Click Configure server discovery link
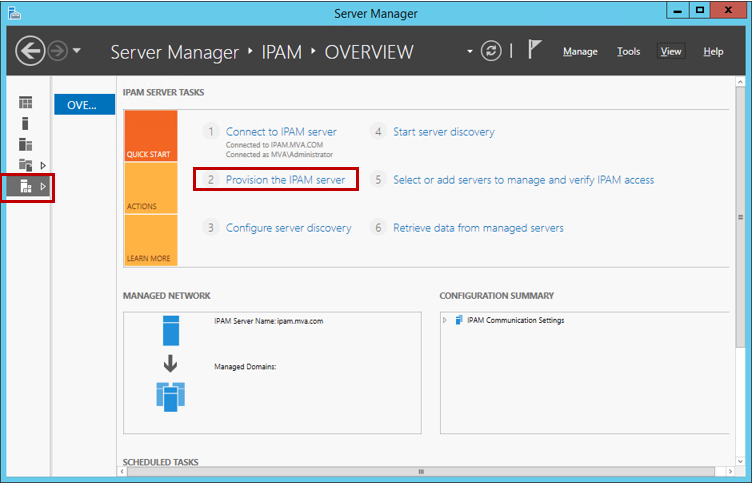 coord(288,228)
